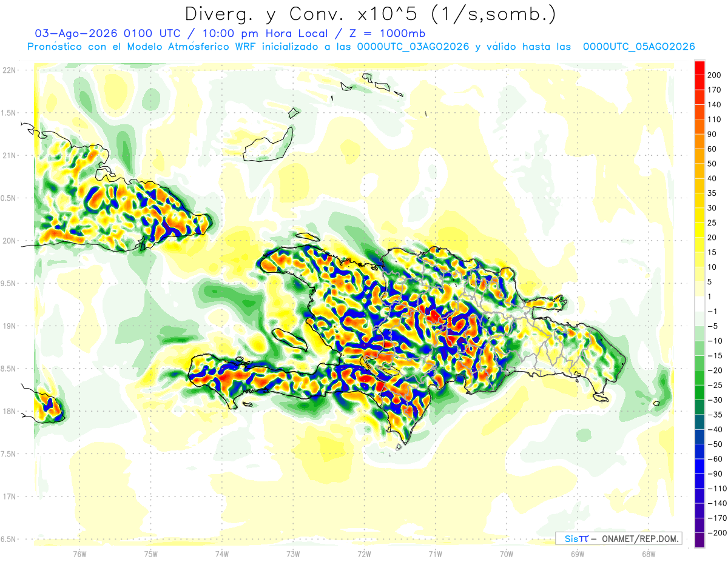Screen dimensions: 728x562
Task: Select the '110' colorbar value
Action: coord(714,119)
